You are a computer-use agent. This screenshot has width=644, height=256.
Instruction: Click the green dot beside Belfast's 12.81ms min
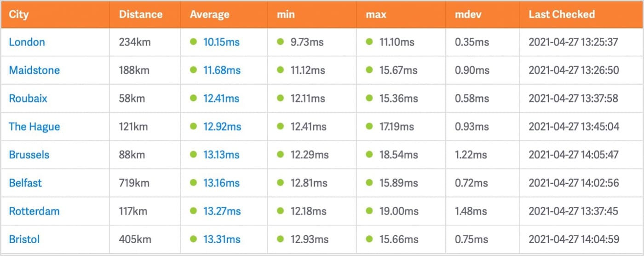coord(280,183)
